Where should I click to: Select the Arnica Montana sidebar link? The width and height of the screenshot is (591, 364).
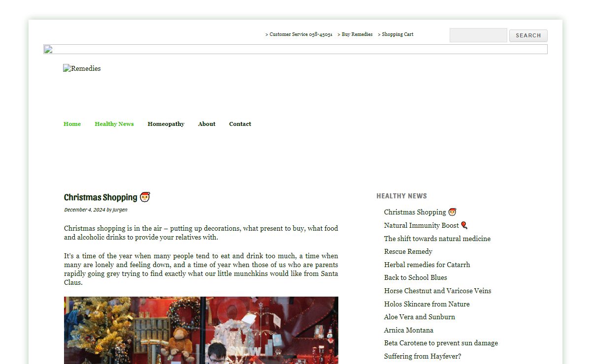pos(409,330)
